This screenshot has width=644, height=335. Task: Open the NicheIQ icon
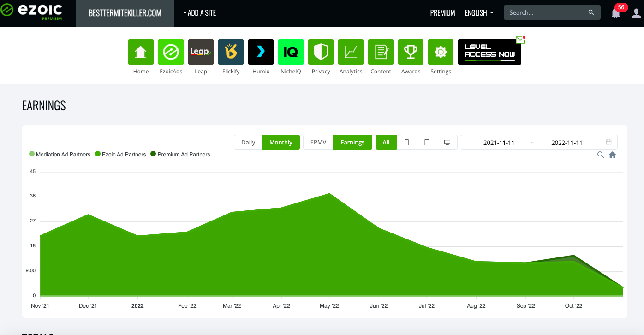pyautogui.click(x=291, y=52)
